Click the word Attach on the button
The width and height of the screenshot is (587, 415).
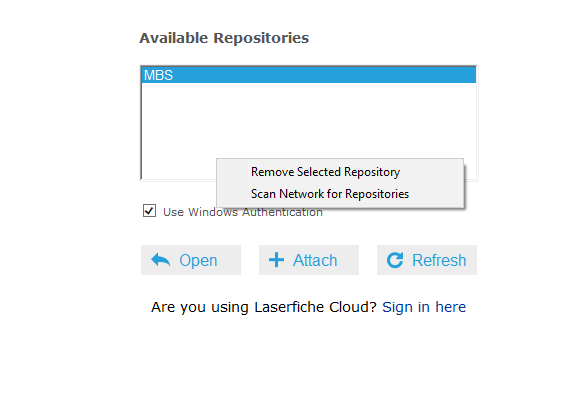[315, 260]
